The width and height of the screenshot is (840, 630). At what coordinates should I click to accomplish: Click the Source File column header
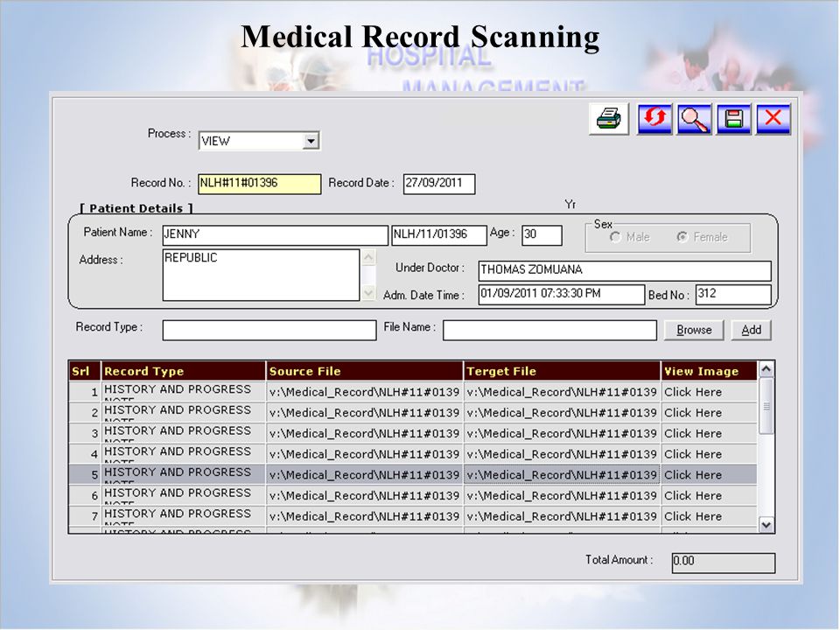tap(364, 371)
